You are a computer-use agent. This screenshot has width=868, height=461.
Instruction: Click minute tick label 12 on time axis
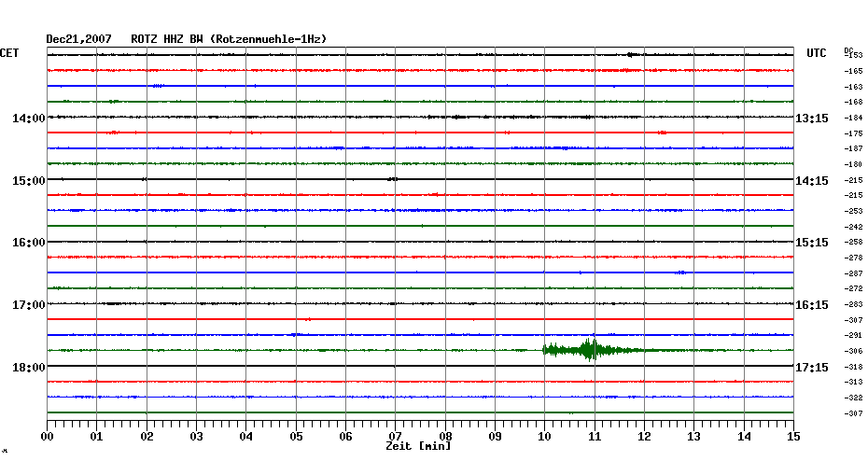pos(644,437)
